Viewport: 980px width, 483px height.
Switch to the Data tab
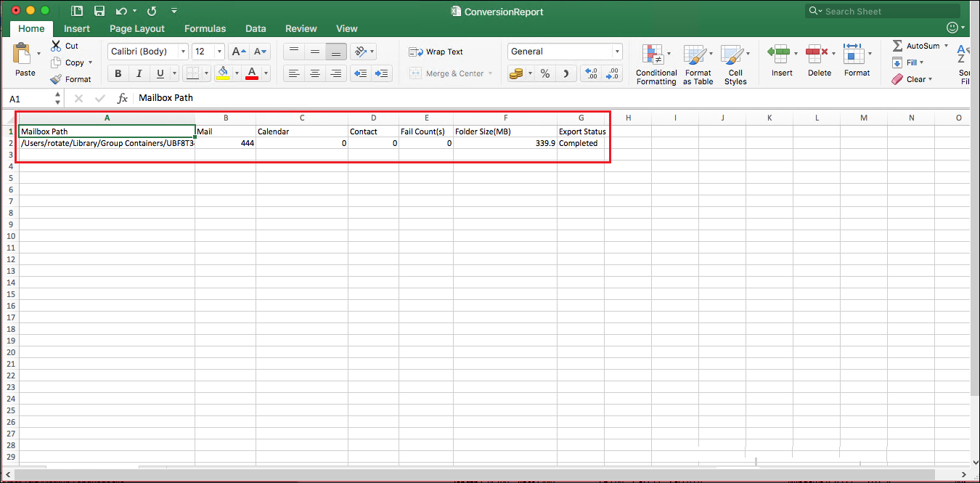256,28
